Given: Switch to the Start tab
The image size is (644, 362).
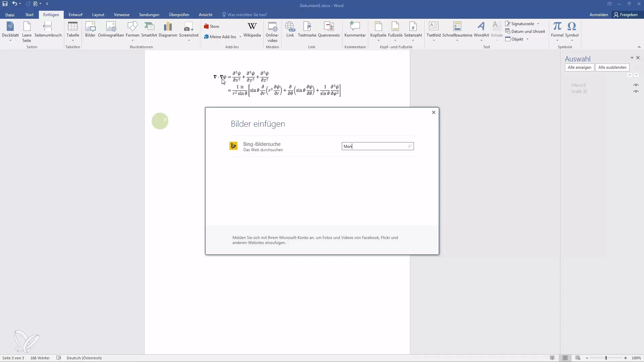Looking at the screenshot, I should [x=30, y=15].
